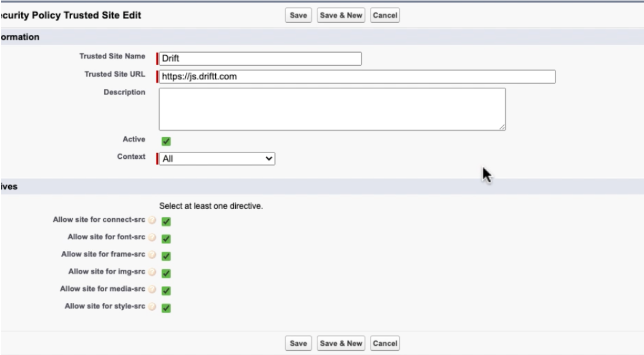
Task: Toggle Allow site for style-src checkbox
Action: (166, 308)
